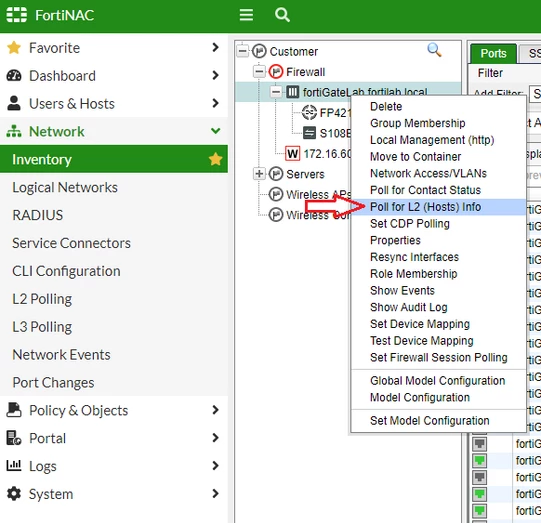The width and height of the screenshot is (541, 523).
Task: Collapse the Firewall tree node
Action: coord(259,72)
